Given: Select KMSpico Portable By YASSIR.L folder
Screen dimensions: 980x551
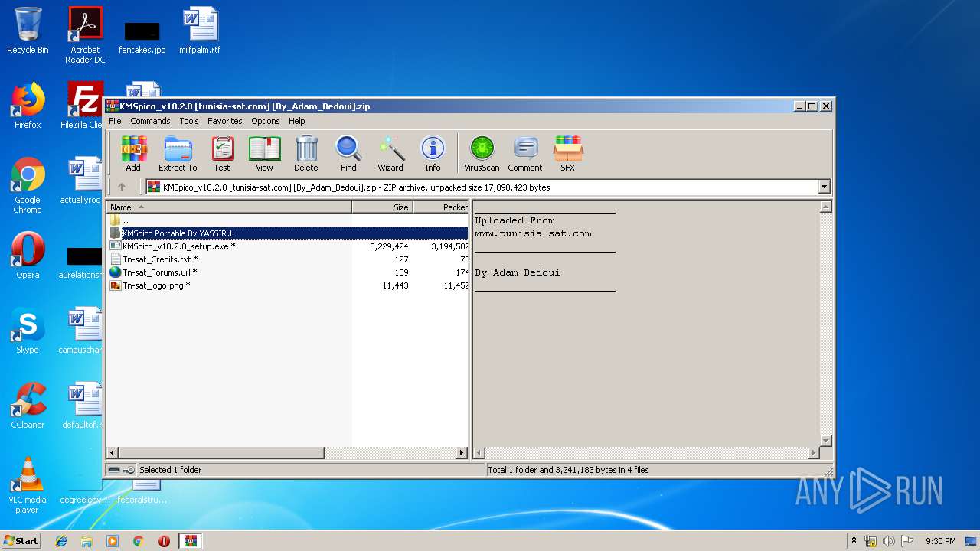Looking at the screenshot, I should click(x=288, y=233).
